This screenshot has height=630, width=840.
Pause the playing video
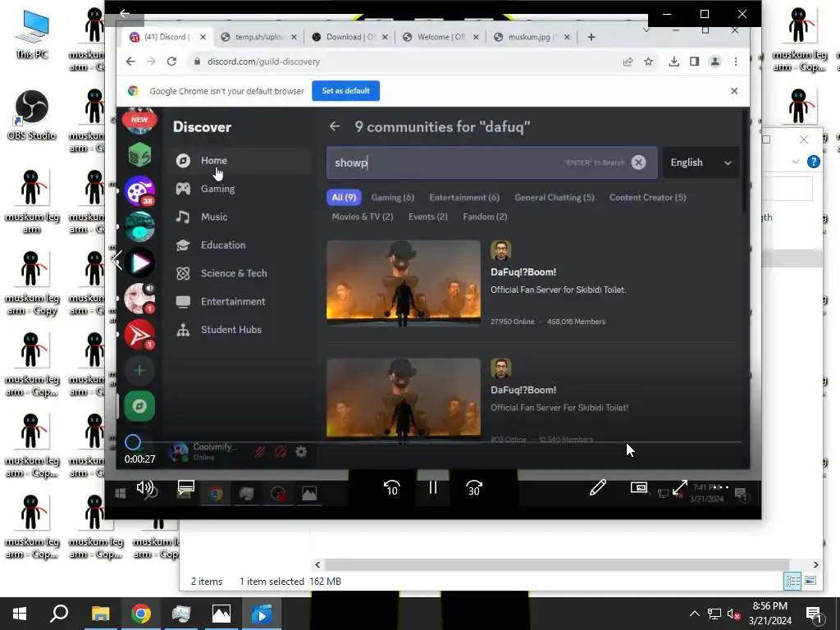coord(433,487)
